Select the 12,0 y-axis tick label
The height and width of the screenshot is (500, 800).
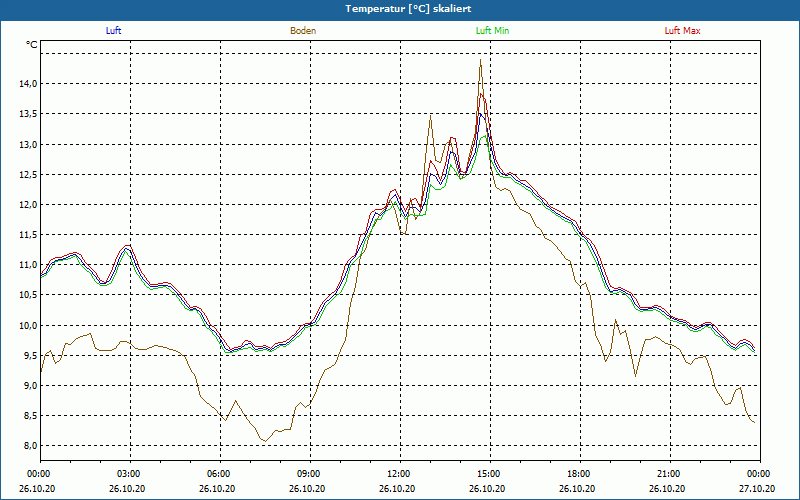(x=26, y=205)
